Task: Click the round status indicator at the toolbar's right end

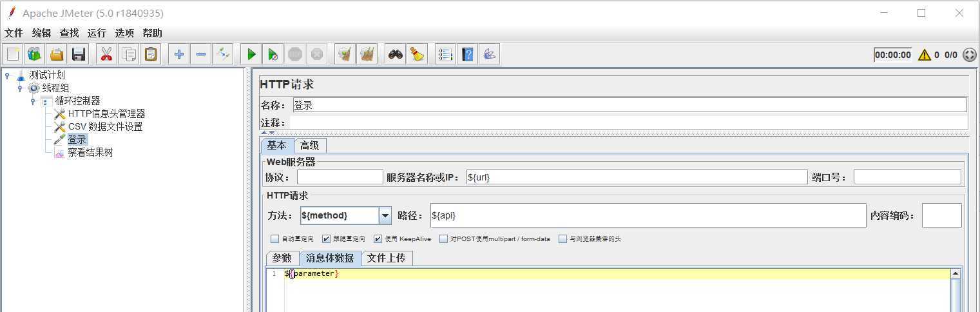Action: [969, 55]
